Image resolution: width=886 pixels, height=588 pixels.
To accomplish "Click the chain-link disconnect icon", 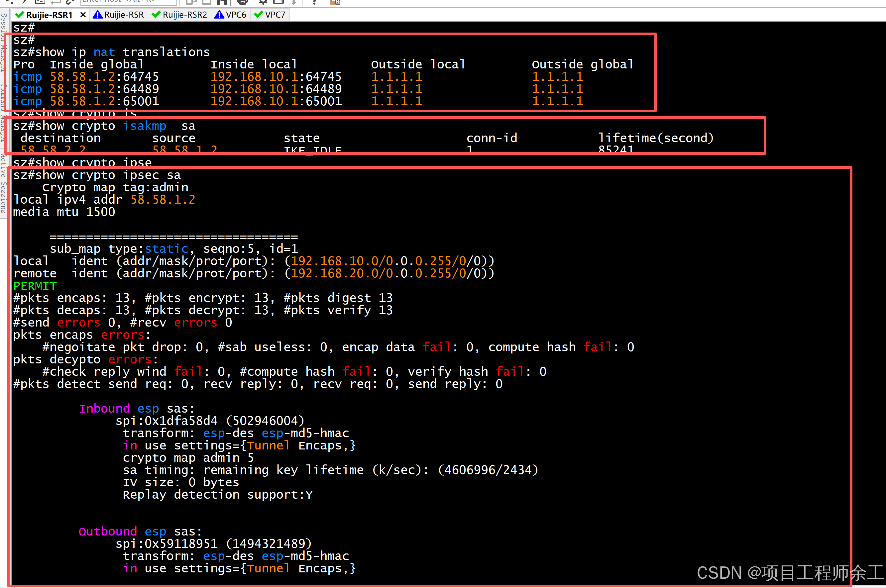I will coord(70,2).
